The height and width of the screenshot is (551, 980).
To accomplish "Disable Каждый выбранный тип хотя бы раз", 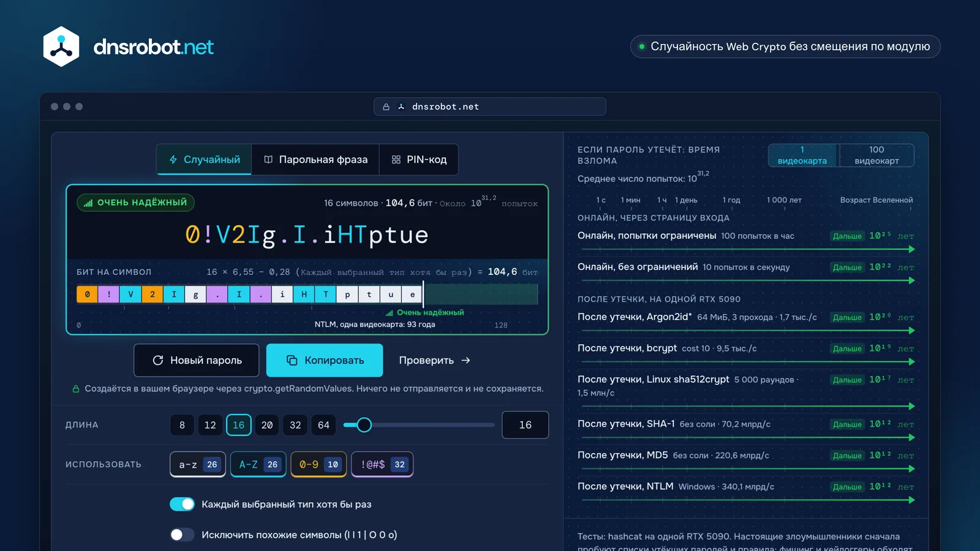I will pyautogui.click(x=182, y=504).
